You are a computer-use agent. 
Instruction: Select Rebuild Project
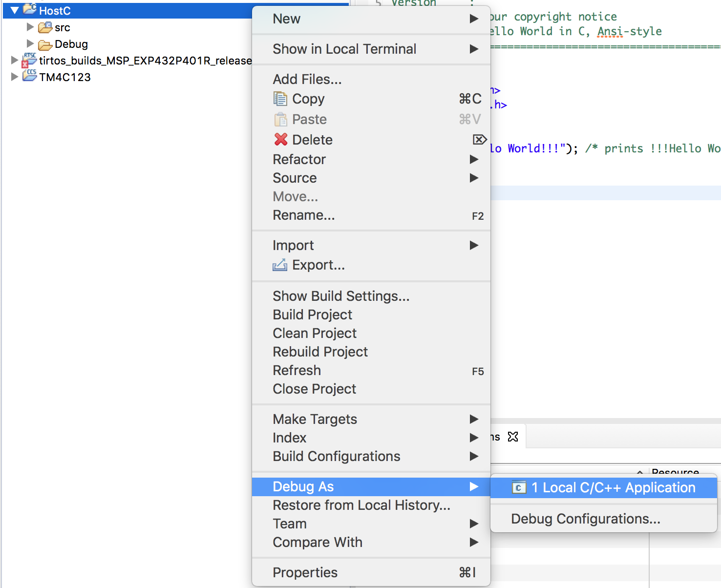tap(371, 352)
